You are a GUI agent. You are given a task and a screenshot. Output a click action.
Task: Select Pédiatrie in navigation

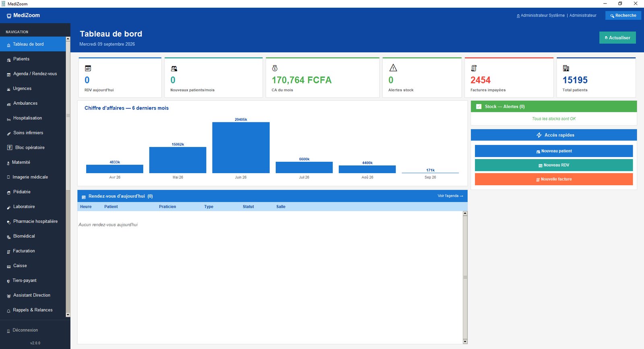[33, 192]
